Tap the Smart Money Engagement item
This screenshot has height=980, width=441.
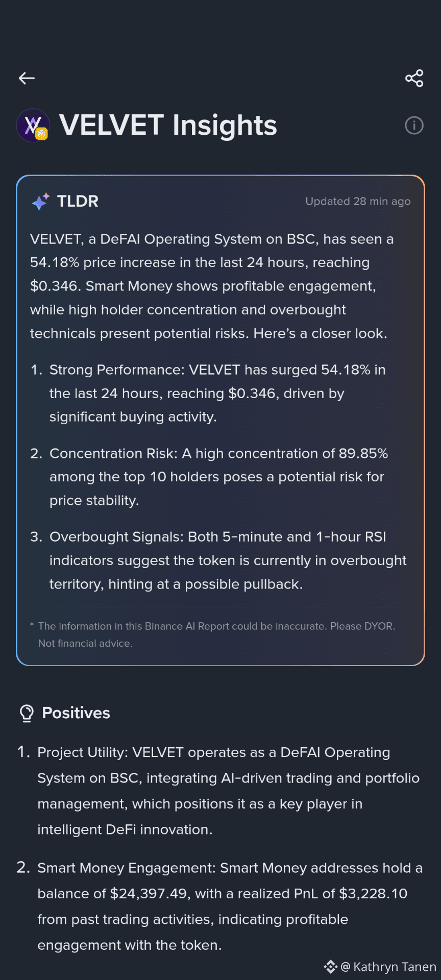point(219,906)
